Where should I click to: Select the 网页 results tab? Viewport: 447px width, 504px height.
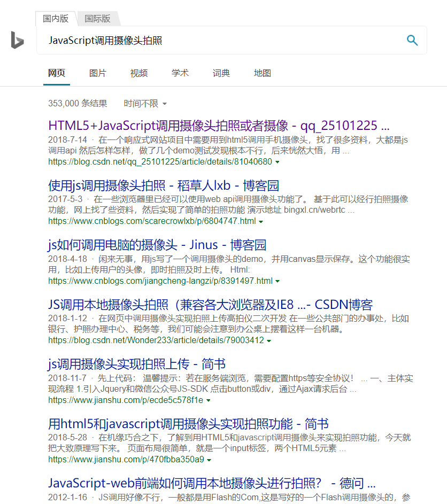coord(57,73)
